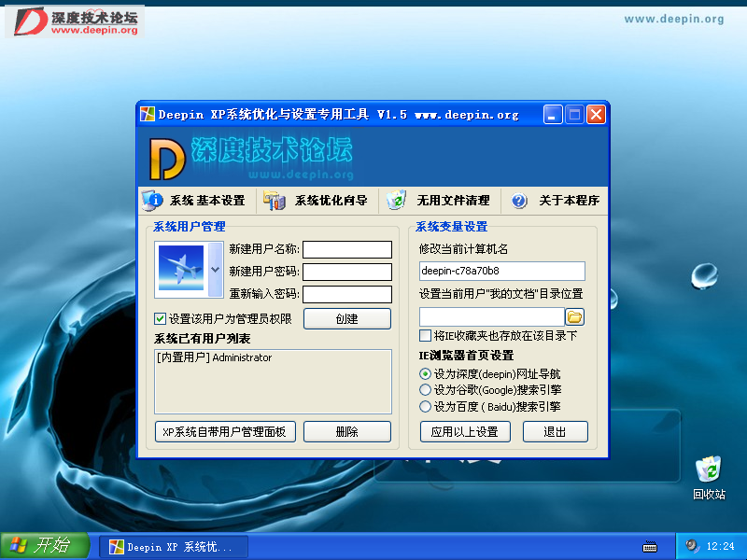The height and width of the screenshot is (560, 747).
Task: Switch to the 系统优化向导 tab
Action: 317,201
